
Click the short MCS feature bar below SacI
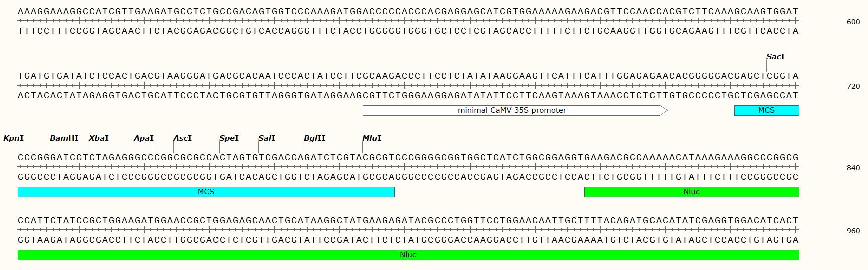[766, 110]
